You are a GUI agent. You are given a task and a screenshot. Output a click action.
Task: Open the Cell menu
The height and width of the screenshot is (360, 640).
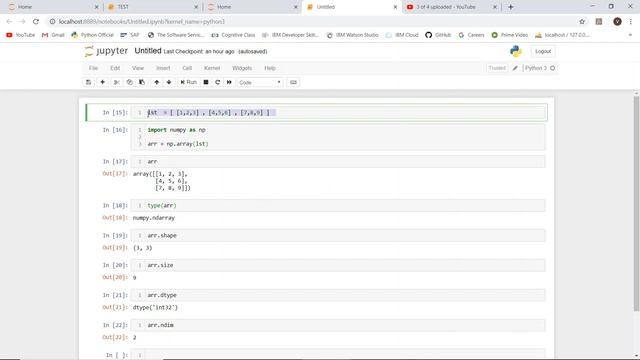[187, 68]
